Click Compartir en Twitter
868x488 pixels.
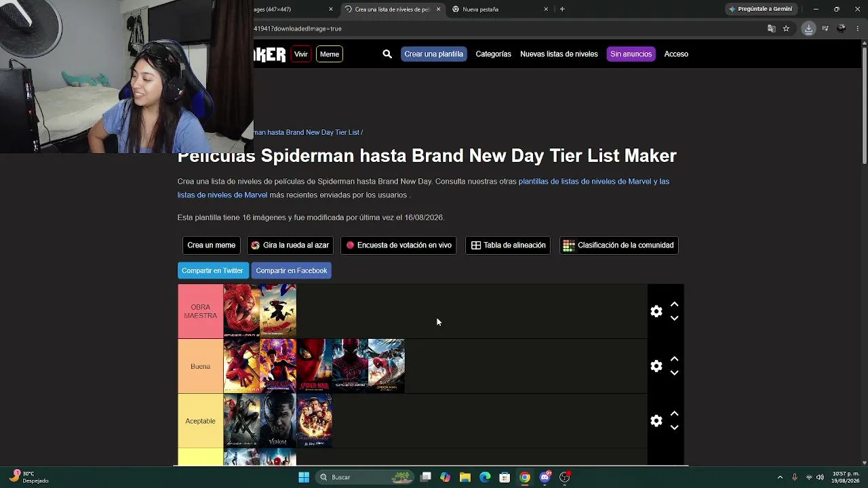click(x=212, y=270)
